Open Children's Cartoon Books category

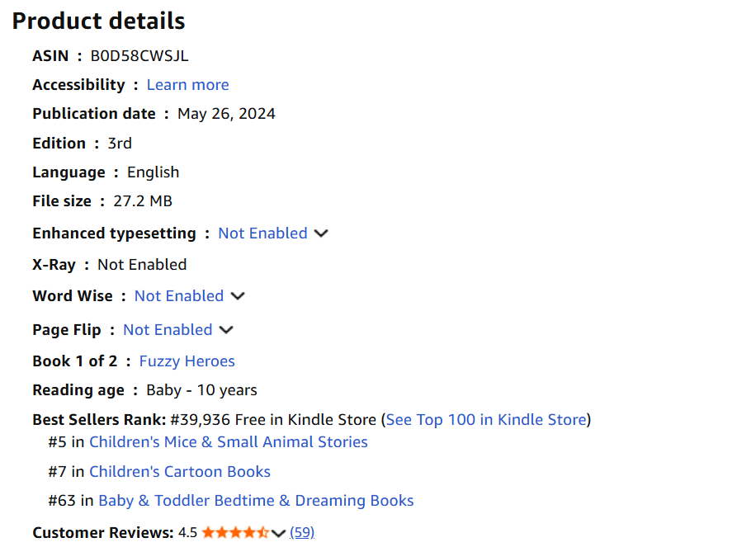(x=180, y=472)
